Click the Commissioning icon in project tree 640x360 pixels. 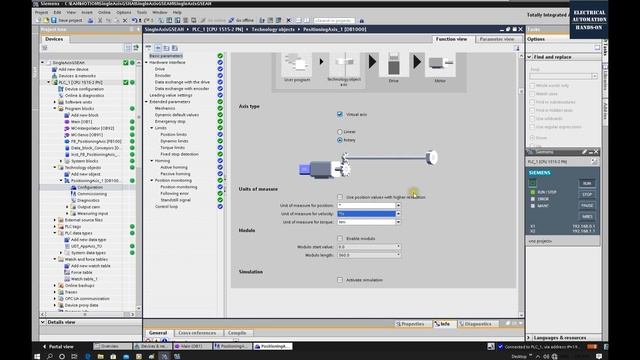click(x=73, y=194)
